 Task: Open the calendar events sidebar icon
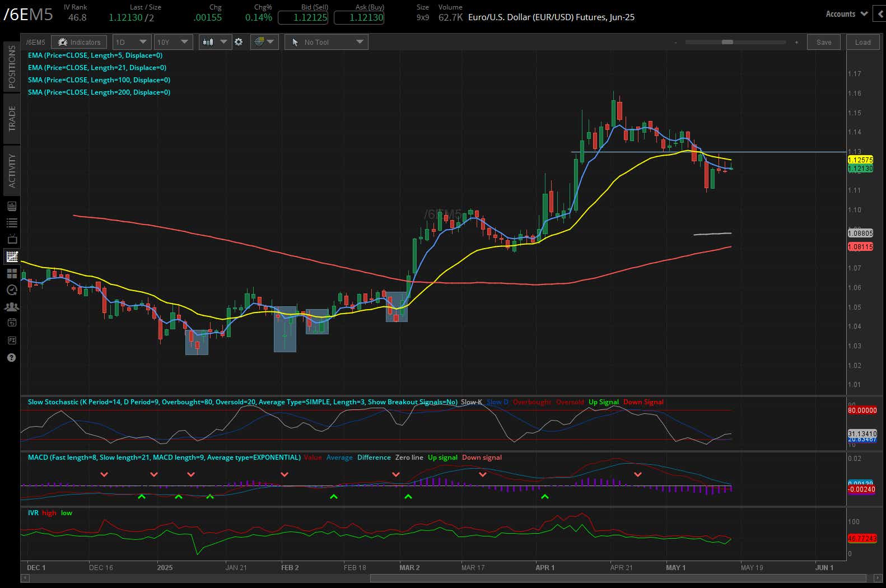[x=12, y=323]
